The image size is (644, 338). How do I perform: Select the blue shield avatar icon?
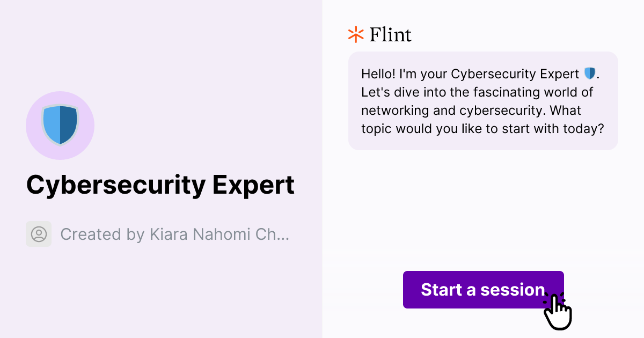pos(60,125)
